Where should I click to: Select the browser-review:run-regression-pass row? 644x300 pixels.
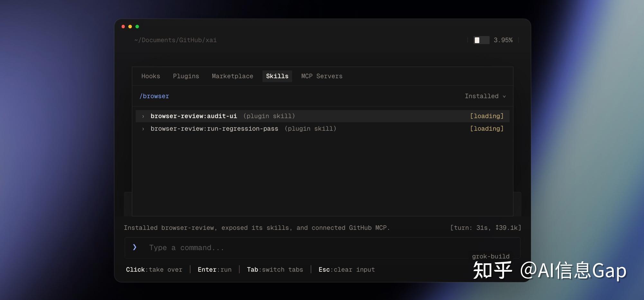(x=323, y=129)
